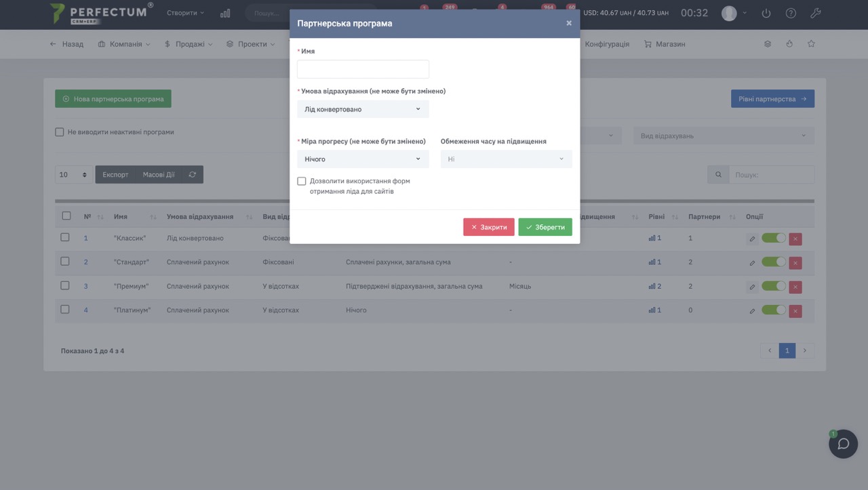Check "Не виводити неактивні програми" checkbox
The width and height of the screenshot is (868, 490).
tap(60, 132)
